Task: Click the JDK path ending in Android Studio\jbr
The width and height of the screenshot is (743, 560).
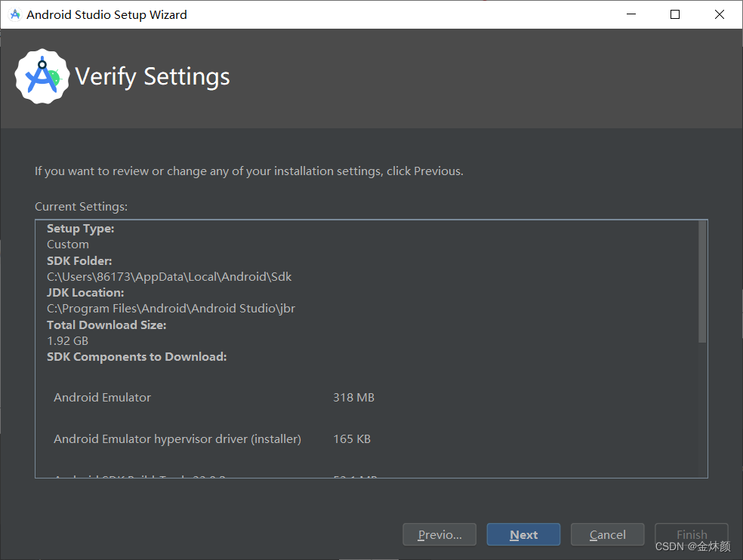Action: coord(171,309)
